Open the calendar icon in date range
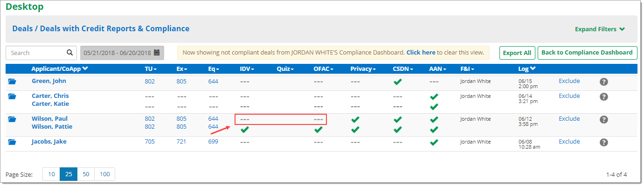This screenshot has width=644, height=186. (157, 53)
